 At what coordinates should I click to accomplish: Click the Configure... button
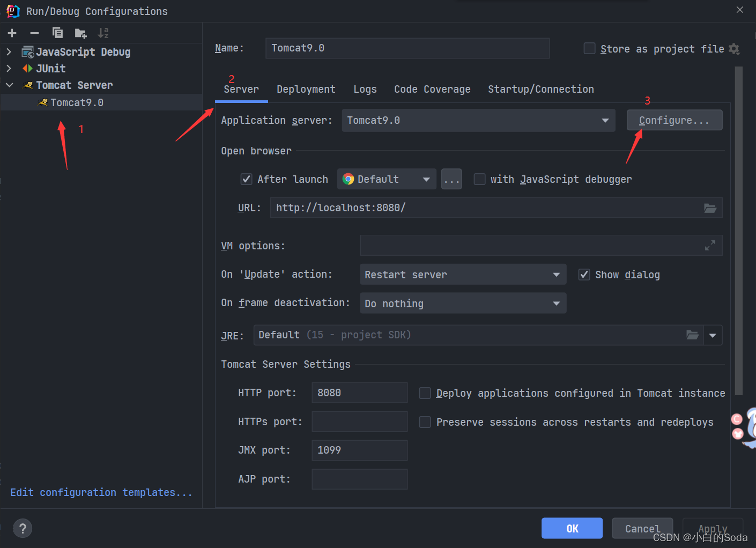[675, 120]
